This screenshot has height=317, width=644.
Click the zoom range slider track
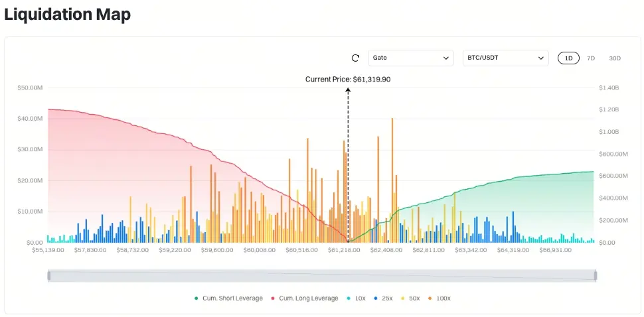pyautogui.click(x=323, y=276)
